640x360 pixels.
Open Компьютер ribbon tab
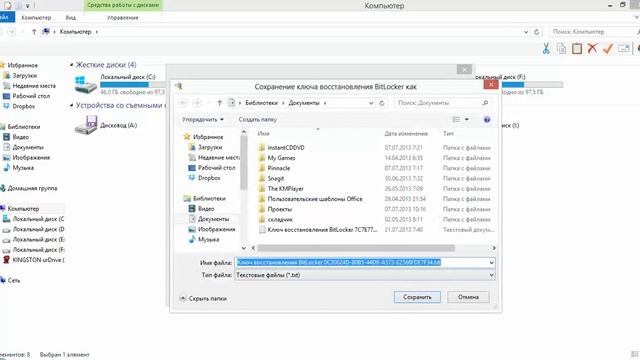coord(36,18)
